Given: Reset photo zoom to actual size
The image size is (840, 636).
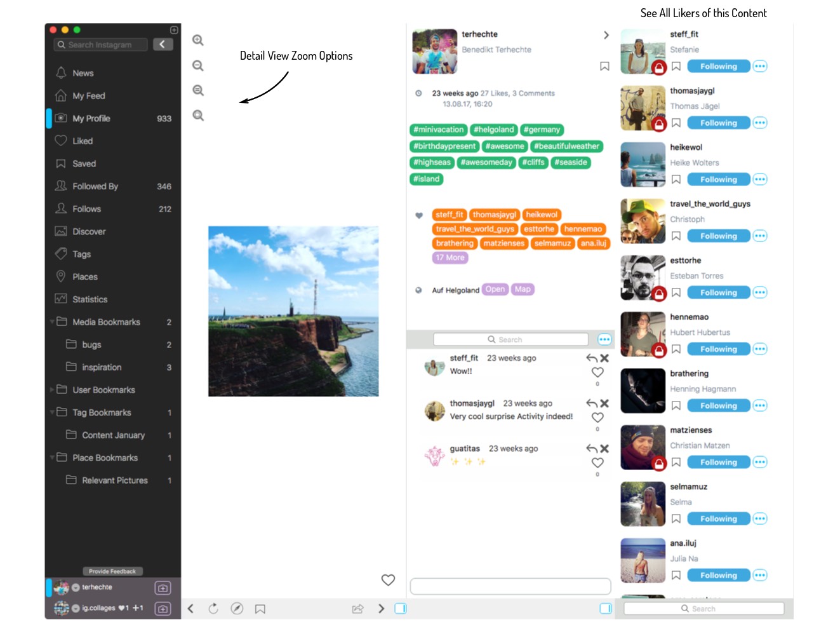Looking at the screenshot, I should click(x=198, y=91).
